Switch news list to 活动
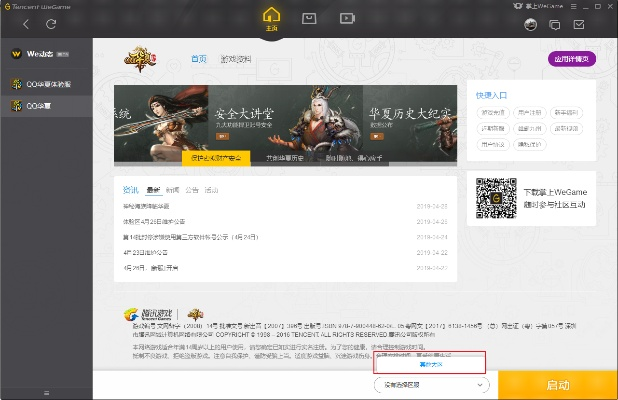The width and height of the screenshot is (618, 400). click(211, 190)
